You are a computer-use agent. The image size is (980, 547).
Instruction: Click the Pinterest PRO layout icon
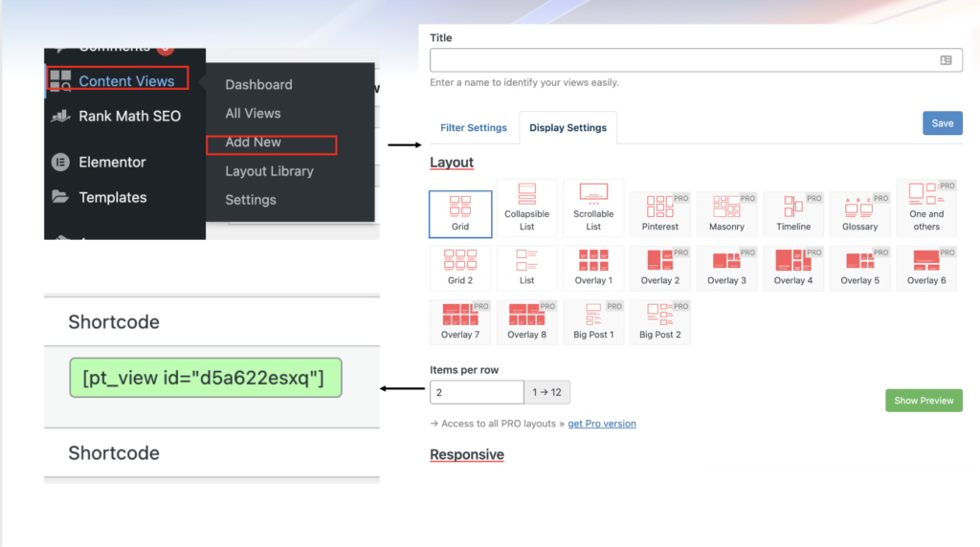(659, 207)
